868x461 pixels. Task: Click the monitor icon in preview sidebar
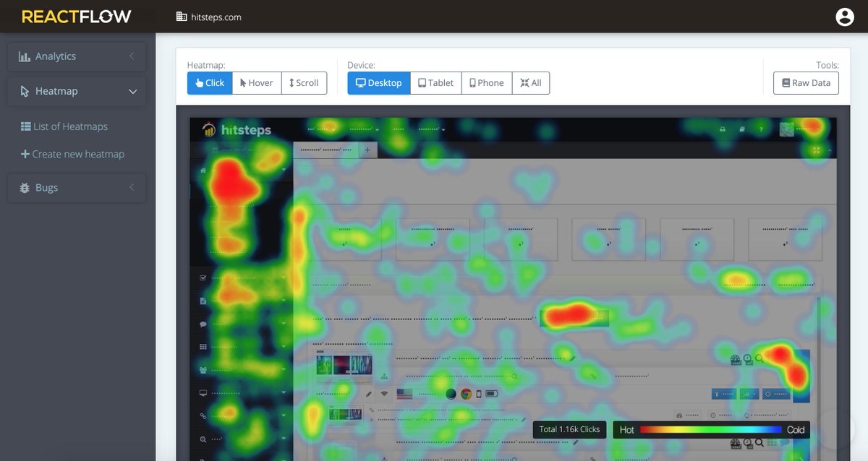(x=203, y=393)
